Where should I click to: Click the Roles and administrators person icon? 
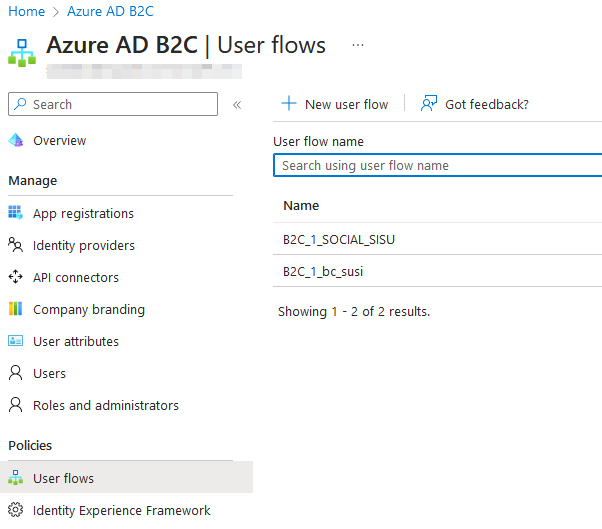(15, 405)
